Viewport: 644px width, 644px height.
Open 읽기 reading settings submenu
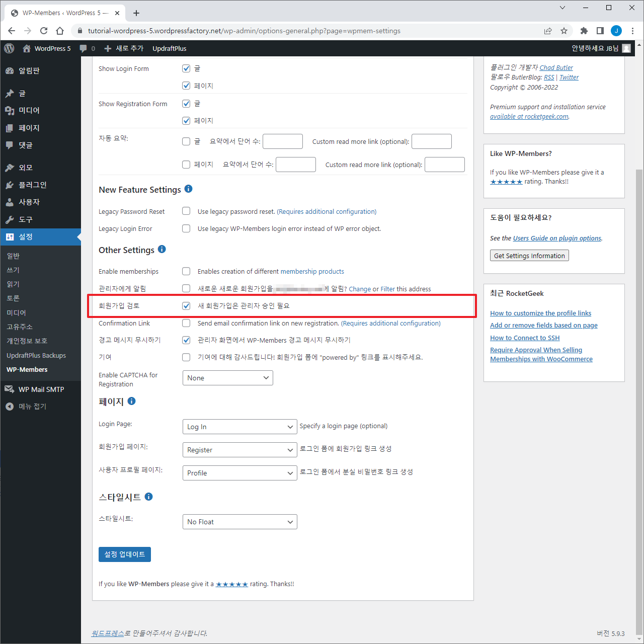pyautogui.click(x=13, y=284)
